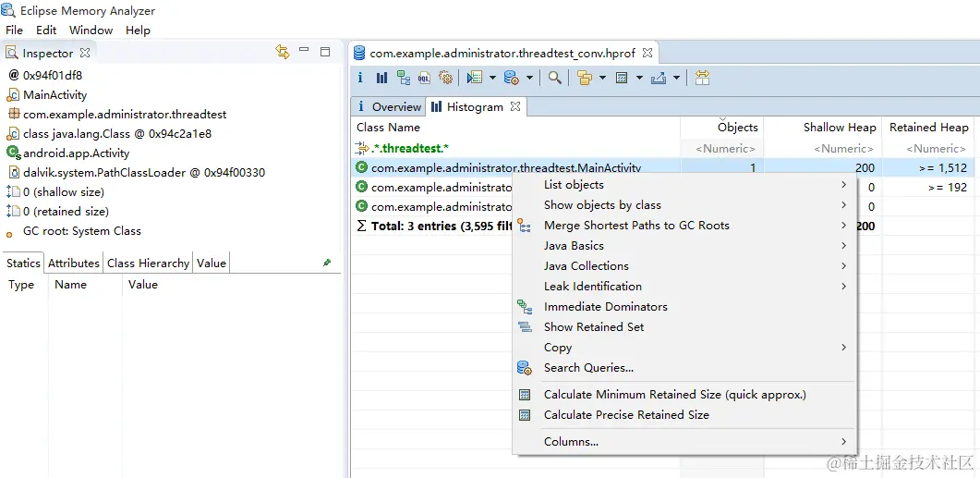Choose Calculate Precise Retained Size
This screenshot has width=980, height=478.
(x=626, y=415)
